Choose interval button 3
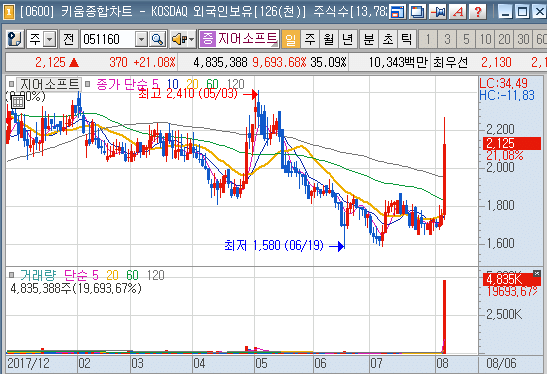This screenshot has width=547, height=374. coord(447,39)
